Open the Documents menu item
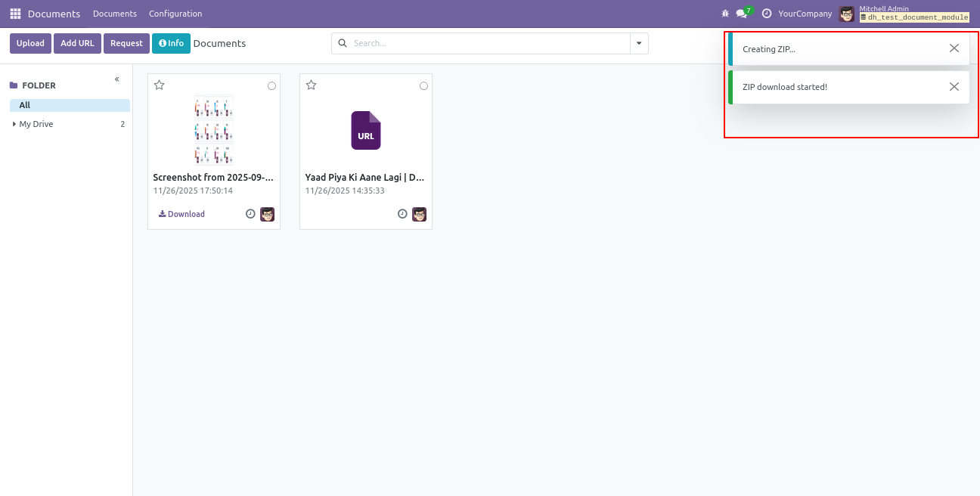This screenshot has height=496, width=980. coord(115,14)
